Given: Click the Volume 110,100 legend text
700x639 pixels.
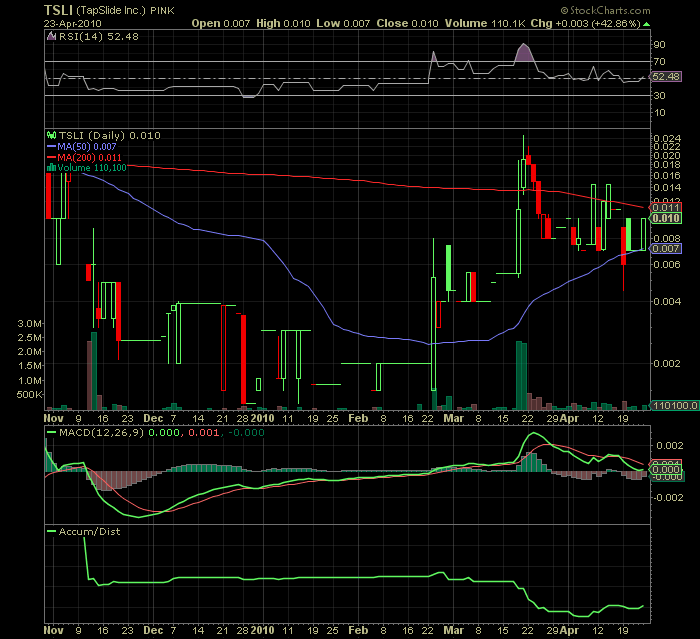Looking at the screenshot, I should (x=92, y=167).
